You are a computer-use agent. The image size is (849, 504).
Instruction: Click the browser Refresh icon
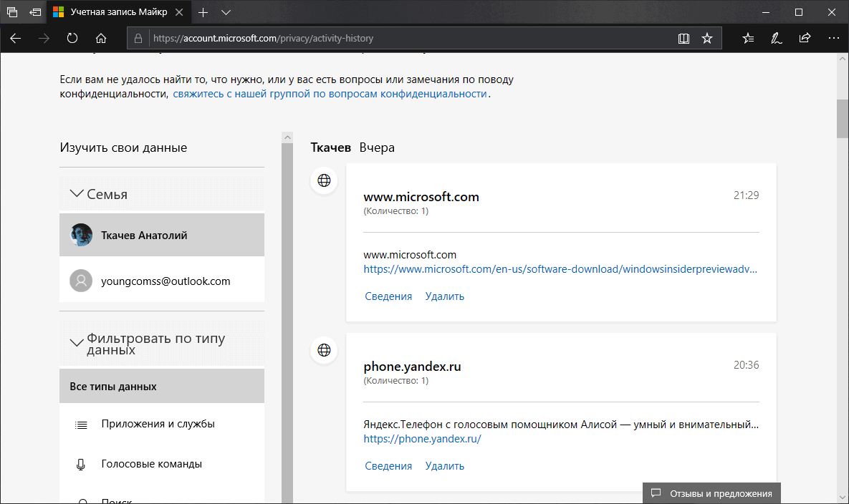coord(72,38)
